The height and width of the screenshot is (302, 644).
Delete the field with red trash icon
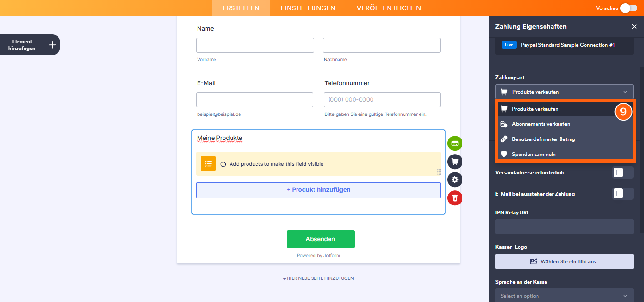(455, 198)
